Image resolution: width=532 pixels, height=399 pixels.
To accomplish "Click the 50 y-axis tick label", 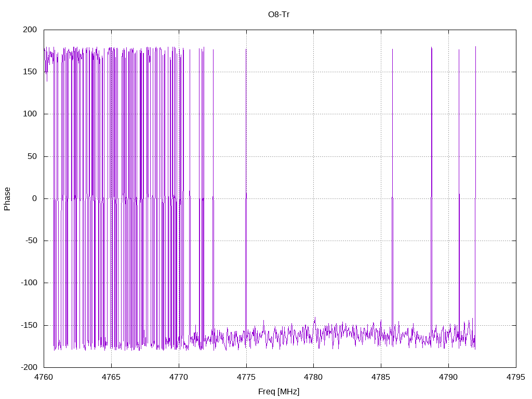I will (x=32, y=156).
